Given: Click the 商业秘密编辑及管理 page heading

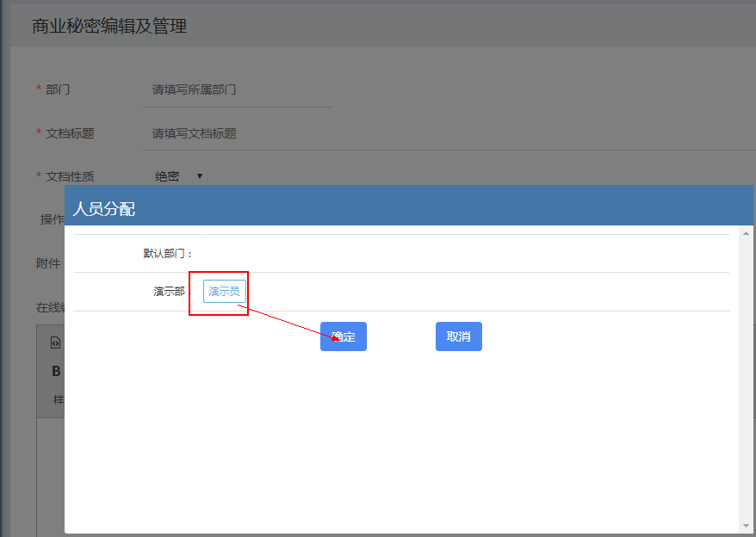Looking at the screenshot, I should click(109, 26).
